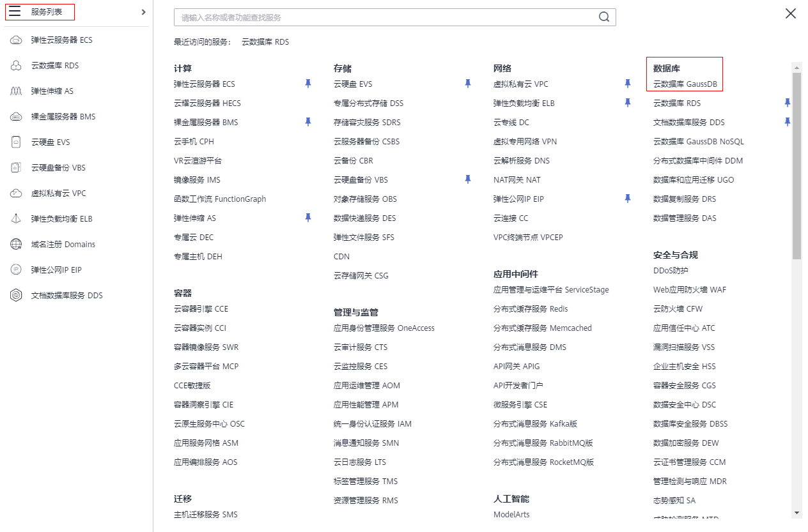Open ModelArts service
Viewport: 808px width, 532px height.
(511, 514)
